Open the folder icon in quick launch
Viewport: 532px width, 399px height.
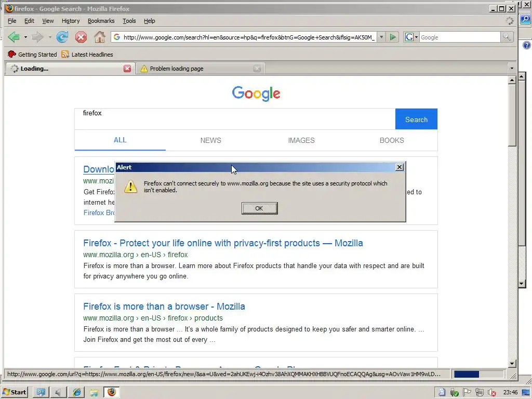94,393
